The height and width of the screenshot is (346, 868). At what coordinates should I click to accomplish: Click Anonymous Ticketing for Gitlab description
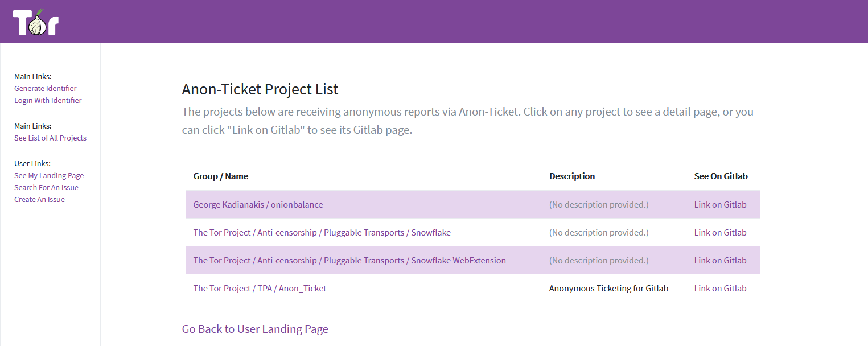[x=608, y=288]
